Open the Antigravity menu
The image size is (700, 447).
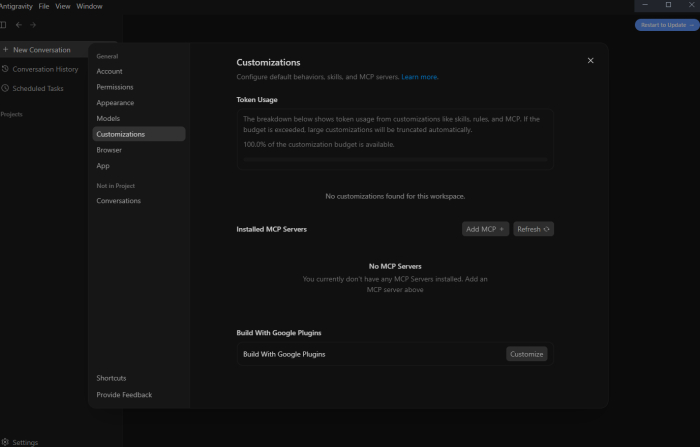point(16,6)
